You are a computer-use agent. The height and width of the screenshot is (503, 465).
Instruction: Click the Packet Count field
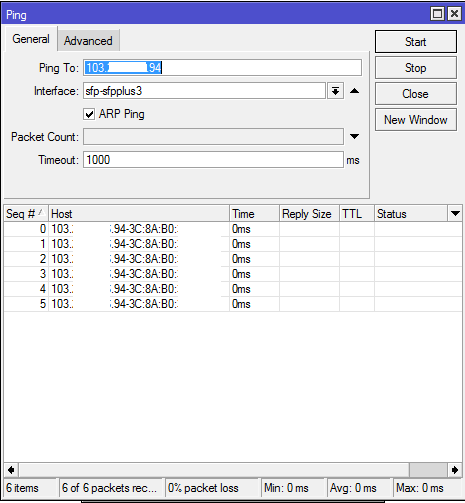tap(213, 137)
